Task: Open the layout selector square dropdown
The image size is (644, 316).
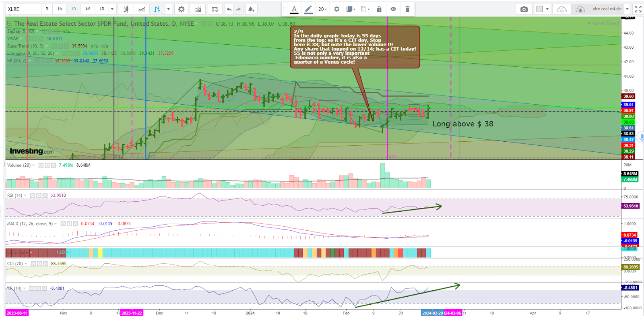Action: [x=543, y=9]
